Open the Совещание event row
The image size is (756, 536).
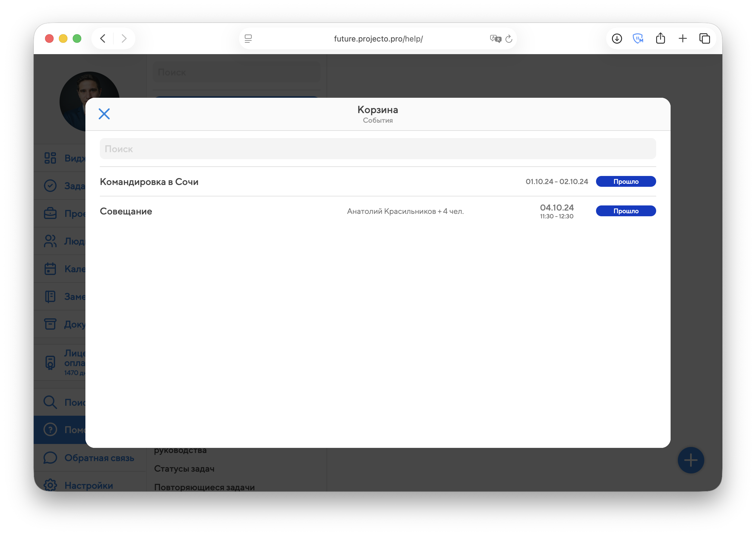[126, 211]
